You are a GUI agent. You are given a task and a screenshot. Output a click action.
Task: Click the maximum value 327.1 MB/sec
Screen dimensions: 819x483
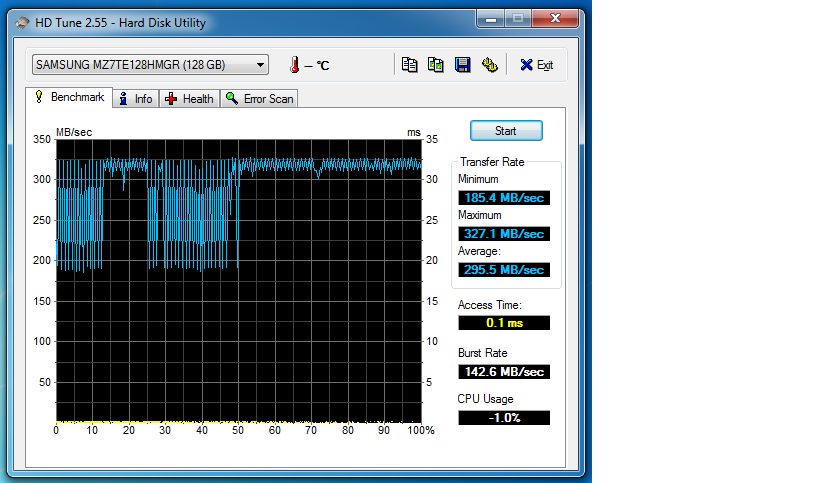[504, 234]
